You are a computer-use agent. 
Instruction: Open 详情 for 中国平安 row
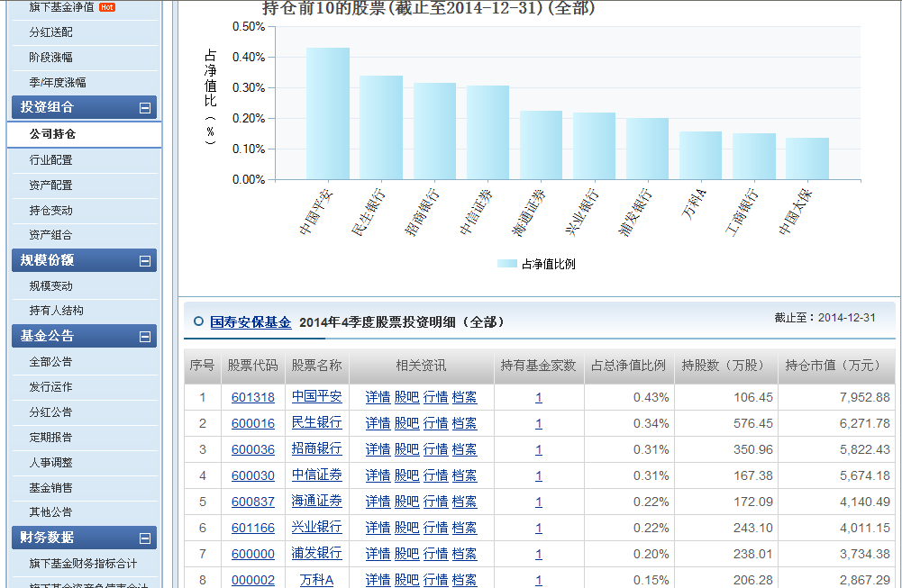pos(378,398)
